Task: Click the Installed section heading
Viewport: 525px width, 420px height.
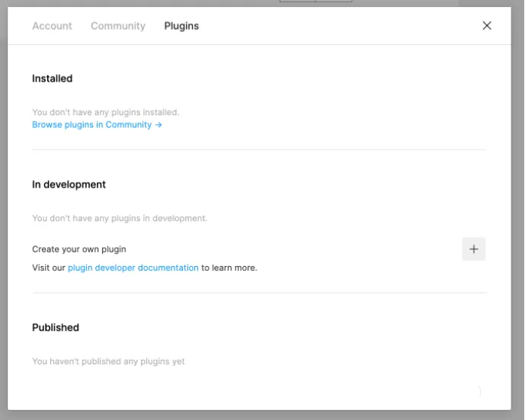Action: pos(53,79)
